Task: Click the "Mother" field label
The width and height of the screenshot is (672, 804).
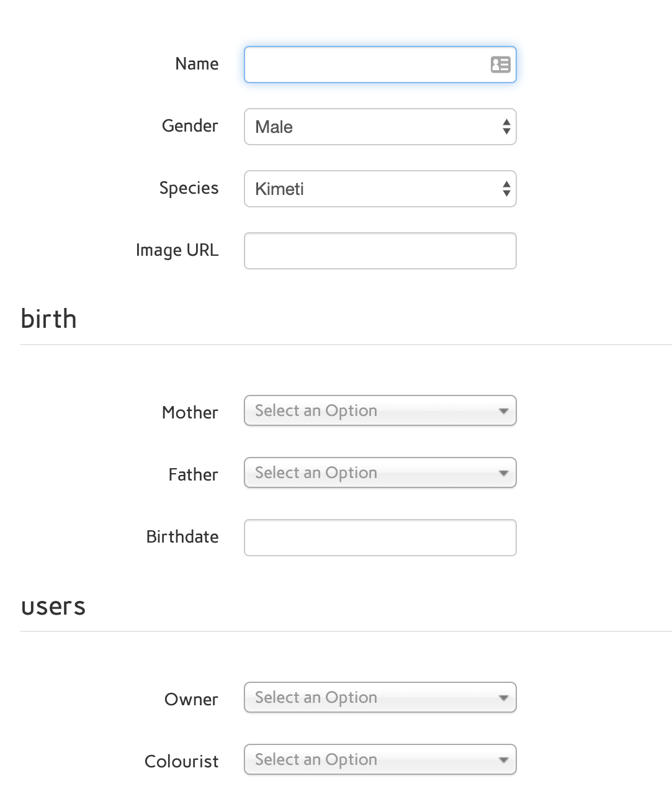Action: [190, 413]
